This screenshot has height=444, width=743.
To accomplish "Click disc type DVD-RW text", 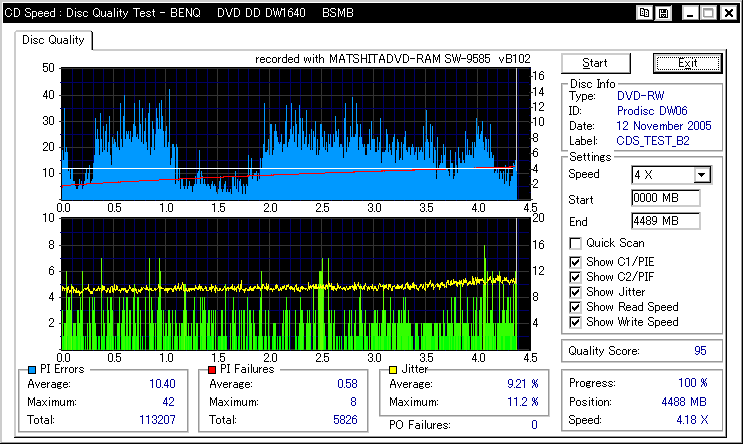I will [x=640, y=96].
